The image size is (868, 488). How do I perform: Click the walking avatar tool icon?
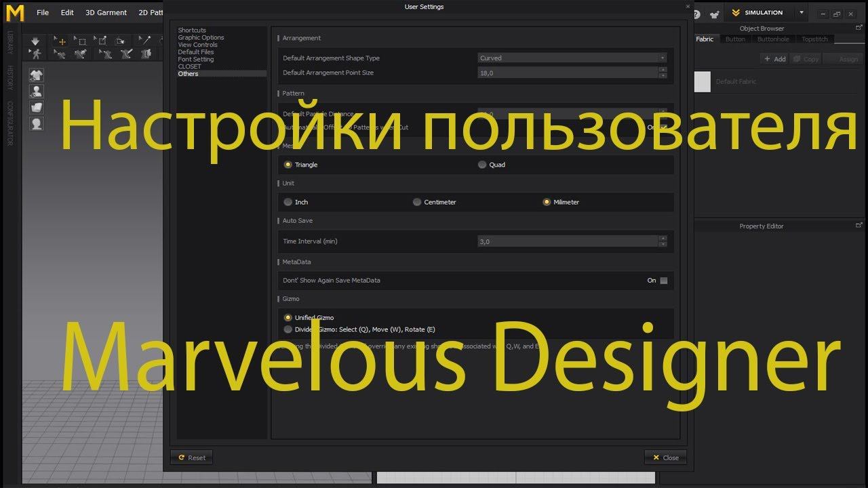36,54
